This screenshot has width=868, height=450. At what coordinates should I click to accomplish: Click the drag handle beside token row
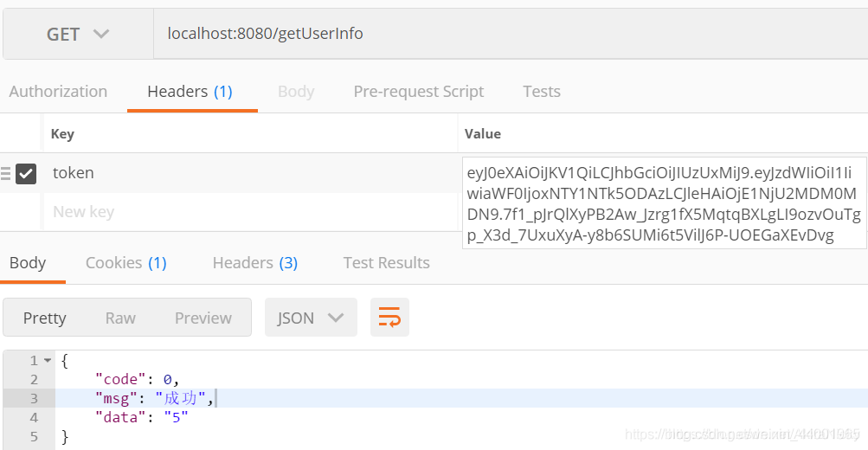[x=5, y=174]
